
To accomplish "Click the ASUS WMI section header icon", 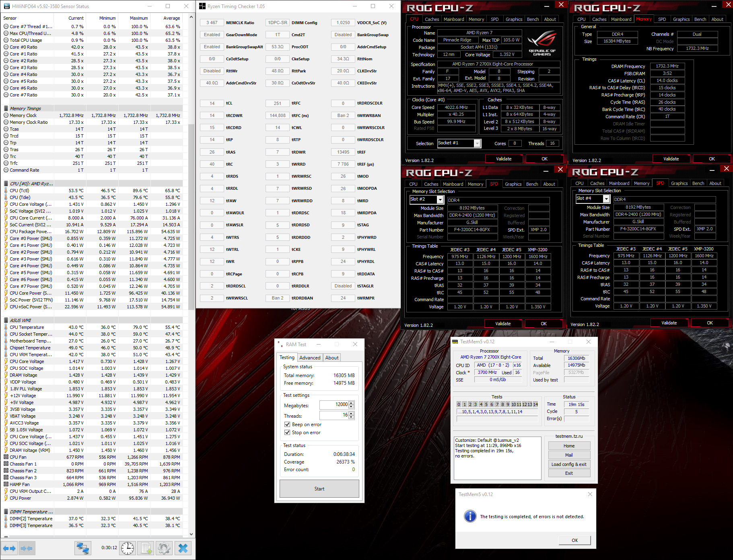I will coord(6,320).
